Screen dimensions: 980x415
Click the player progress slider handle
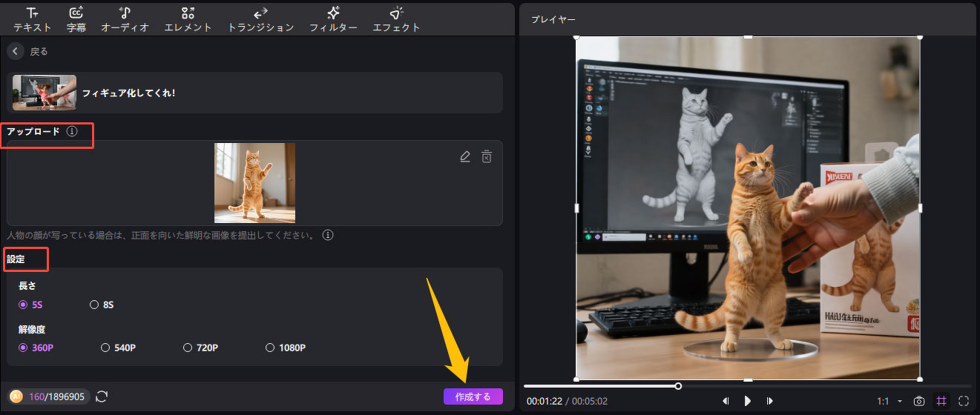coord(678,386)
